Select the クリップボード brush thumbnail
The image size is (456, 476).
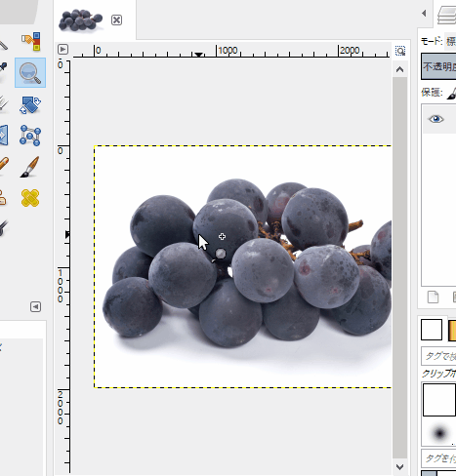coord(439,400)
